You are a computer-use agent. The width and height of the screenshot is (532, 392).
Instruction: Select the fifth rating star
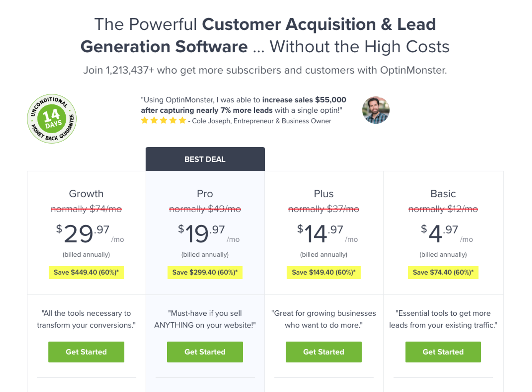click(x=182, y=120)
